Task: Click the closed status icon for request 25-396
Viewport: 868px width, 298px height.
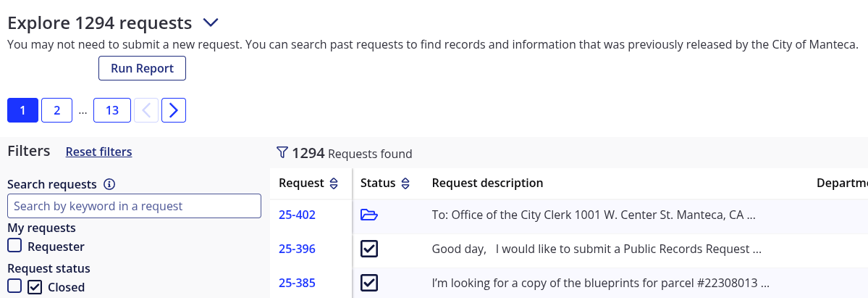Action: (369, 249)
